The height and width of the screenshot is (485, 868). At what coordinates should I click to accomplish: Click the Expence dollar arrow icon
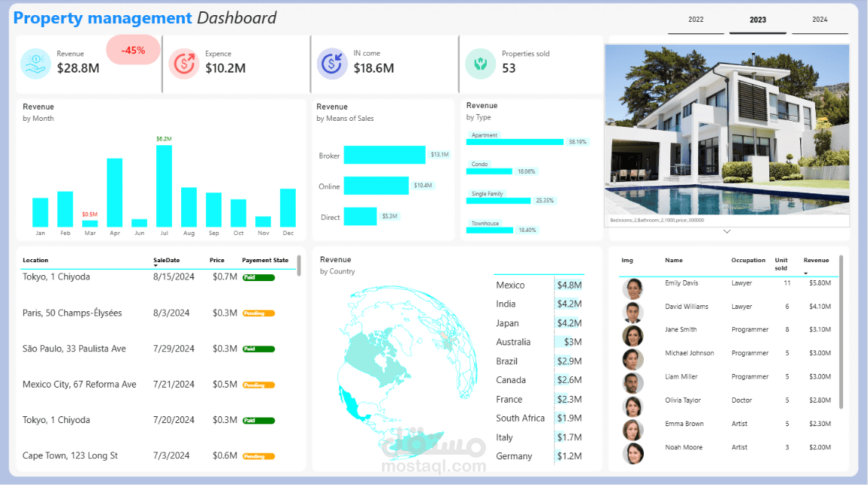pyautogui.click(x=183, y=63)
